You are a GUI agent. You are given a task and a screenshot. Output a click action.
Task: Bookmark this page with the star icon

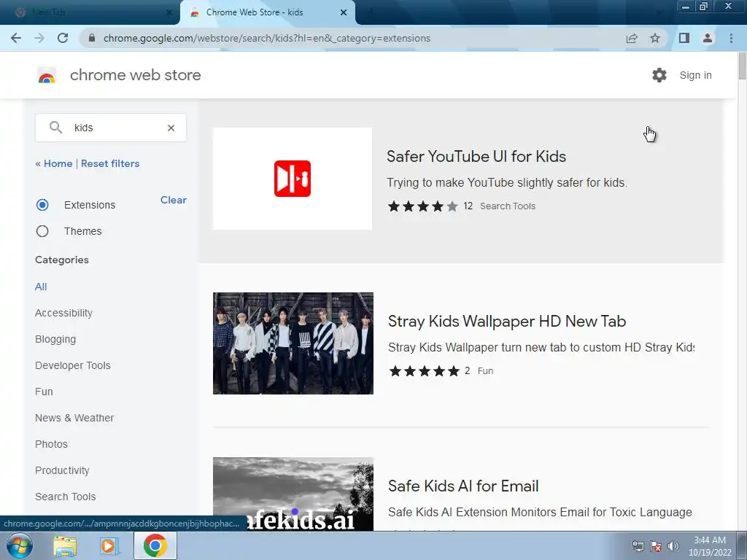coord(655,38)
